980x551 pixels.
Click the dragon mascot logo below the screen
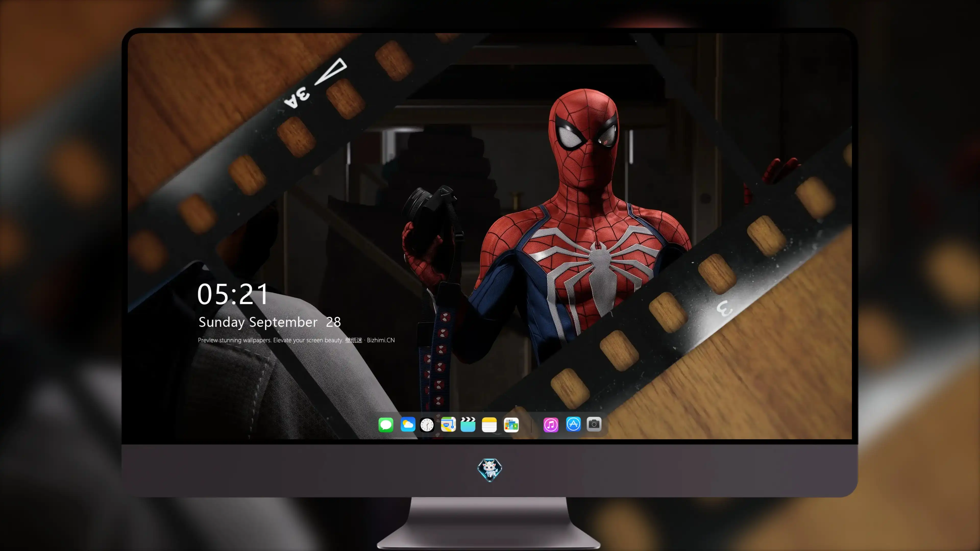pos(490,470)
